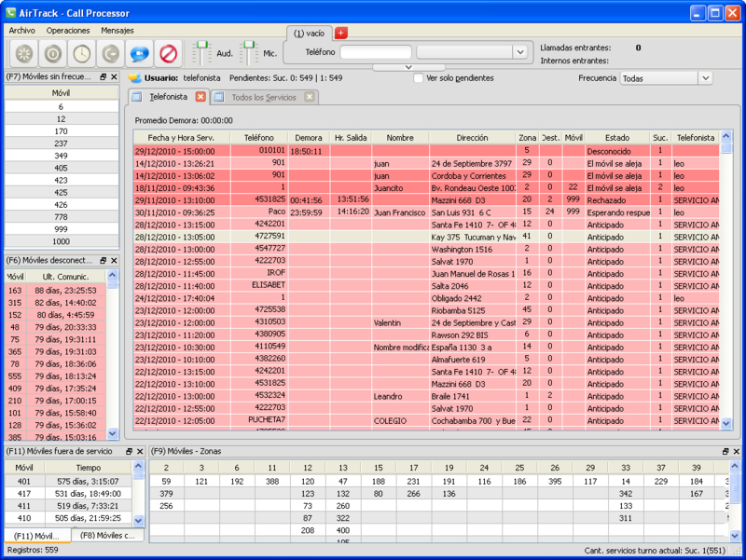746x560 pixels.
Task: Sort services by Teléfono column header
Action: tap(259, 138)
